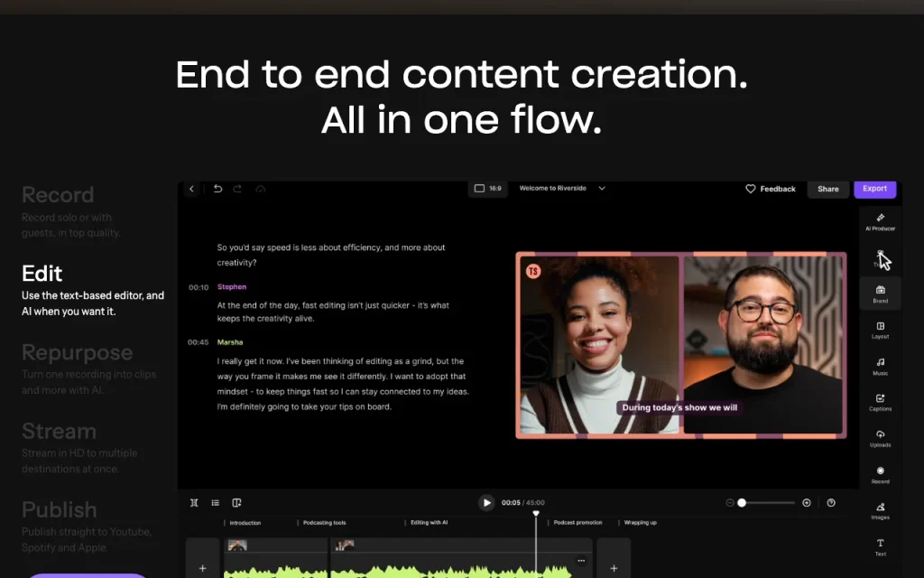
Task: Open the 16:9 aspect ratio selector
Action: pos(488,189)
